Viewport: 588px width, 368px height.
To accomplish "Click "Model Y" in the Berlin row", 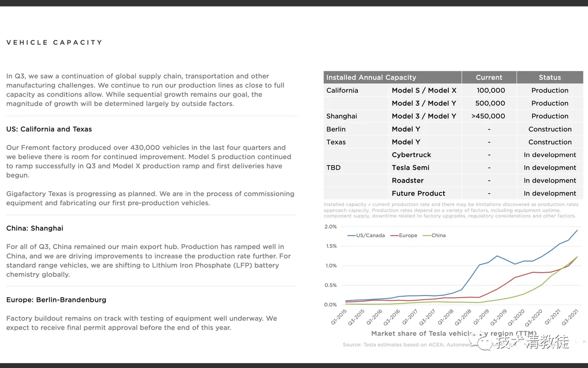I will click(406, 129).
